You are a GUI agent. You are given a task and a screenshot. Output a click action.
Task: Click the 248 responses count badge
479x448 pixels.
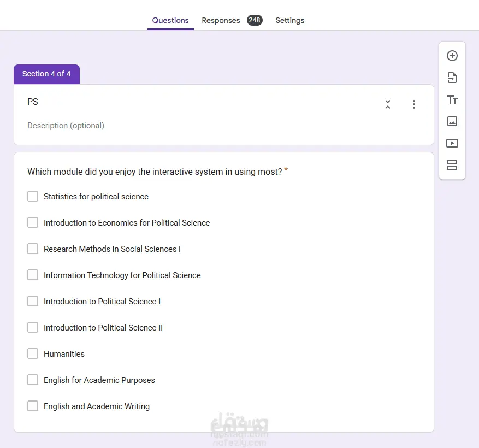pos(255,20)
